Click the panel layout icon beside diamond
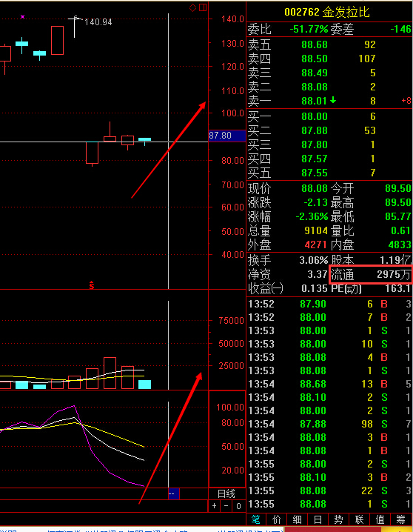 (203, 7)
